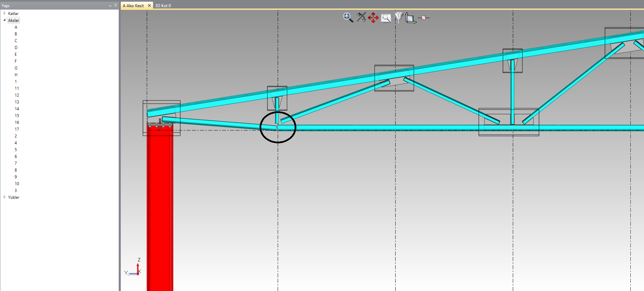Switch to the 3D Kot 0 tab
This screenshot has width=644, height=291.
click(163, 5)
